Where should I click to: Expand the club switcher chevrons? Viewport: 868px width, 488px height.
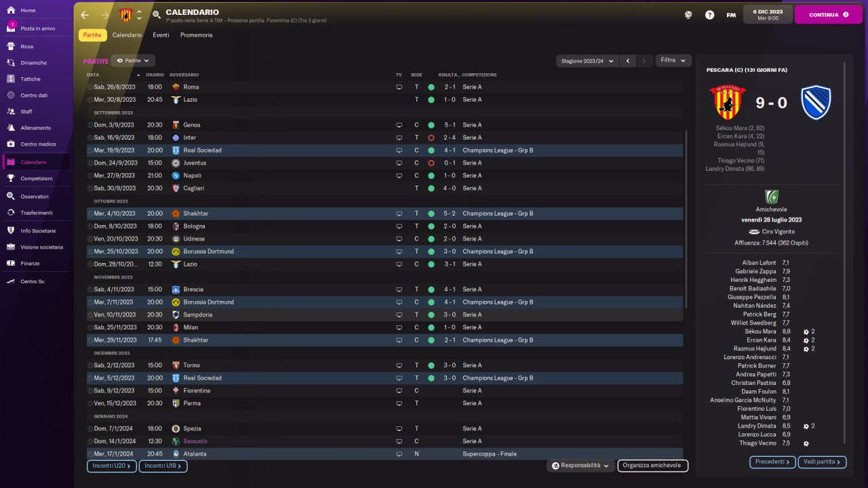tap(139, 15)
